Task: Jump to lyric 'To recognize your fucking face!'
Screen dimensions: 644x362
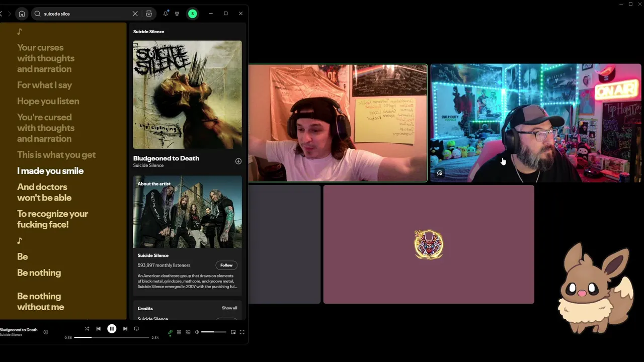Action: pyautogui.click(x=52, y=219)
